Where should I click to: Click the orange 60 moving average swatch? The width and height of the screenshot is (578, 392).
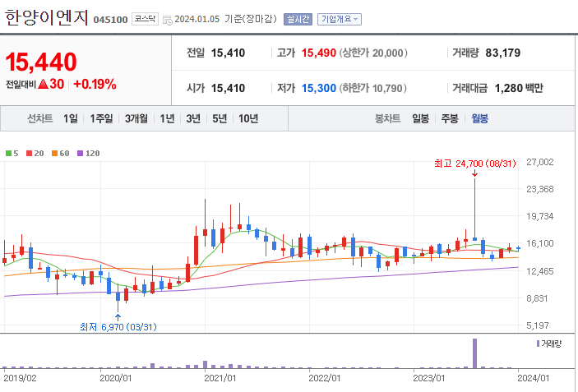(x=54, y=153)
